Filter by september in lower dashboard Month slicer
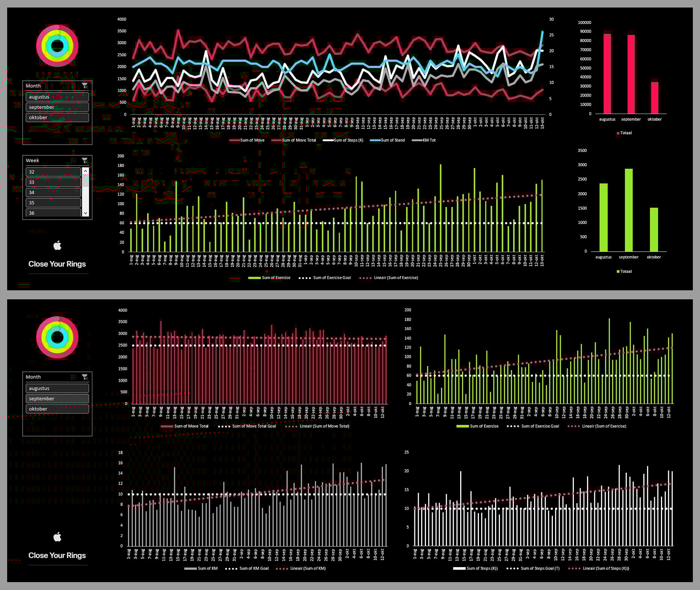Image resolution: width=700 pixels, height=590 pixels. coord(57,398)
